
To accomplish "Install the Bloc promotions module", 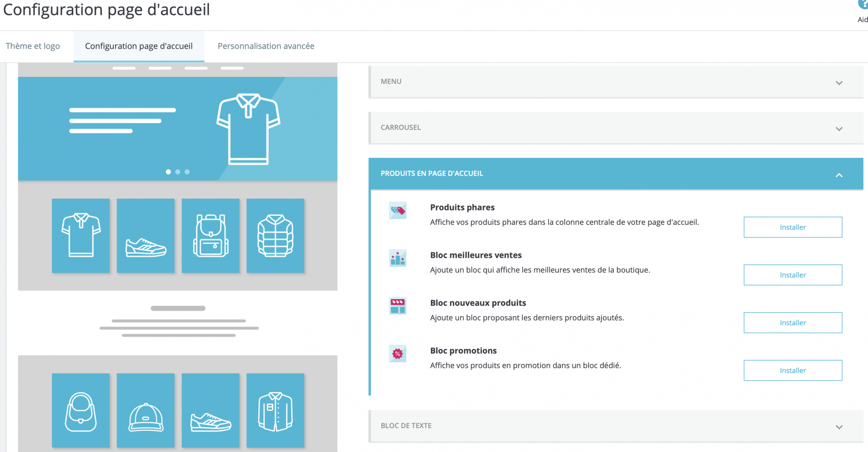I will [793, 371].
